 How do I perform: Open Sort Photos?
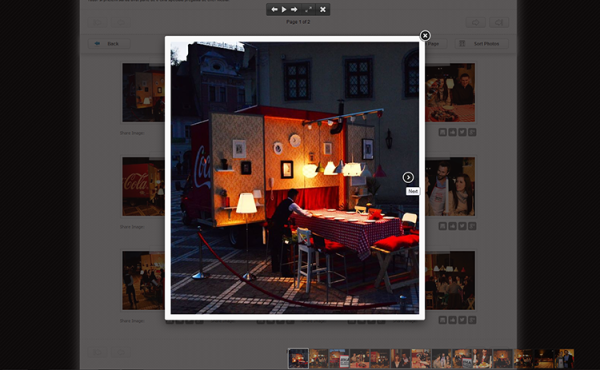click(x=482, y=44)
